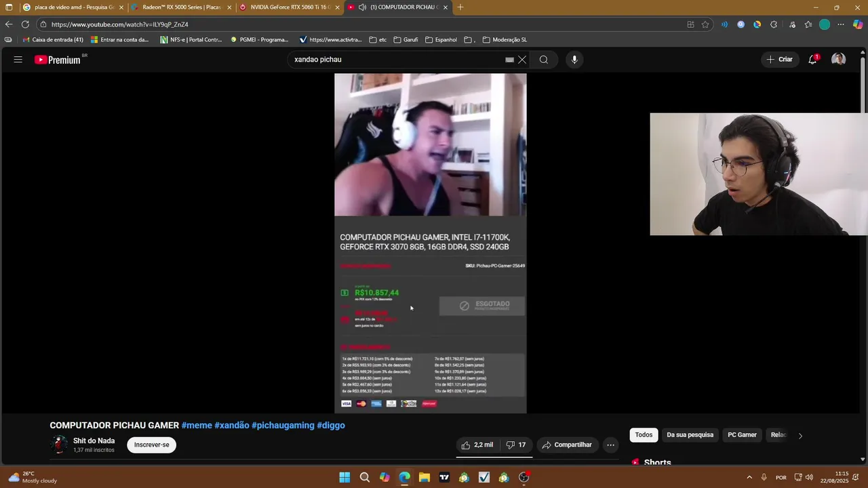Open TradingView app in the taskbar
The image size is (868, 488).
pyautogui.click(x=444, y=477)
